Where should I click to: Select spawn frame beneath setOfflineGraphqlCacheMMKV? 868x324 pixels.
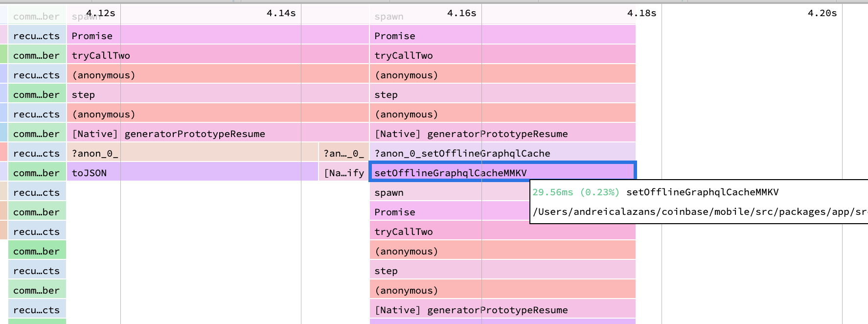tap(449, 191)
